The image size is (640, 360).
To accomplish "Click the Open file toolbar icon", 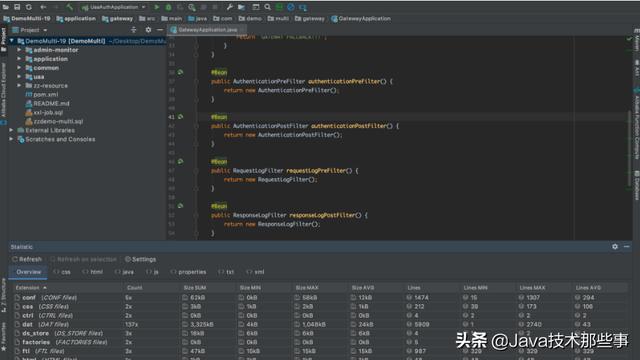I will [6, 7].
